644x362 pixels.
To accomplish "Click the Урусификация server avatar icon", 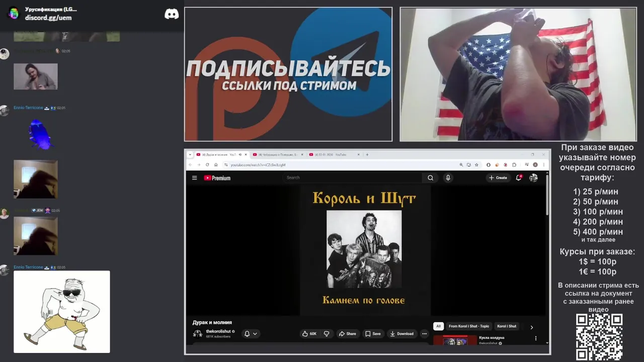I will pos(14,14).
